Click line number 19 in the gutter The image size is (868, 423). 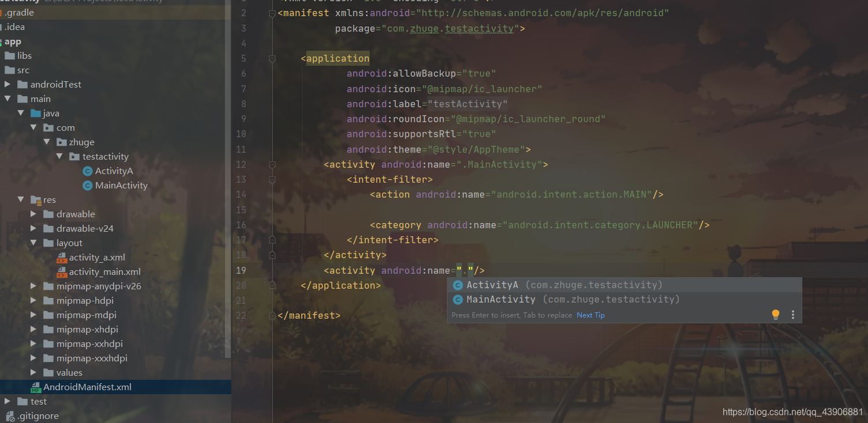(x=241, y=270)
